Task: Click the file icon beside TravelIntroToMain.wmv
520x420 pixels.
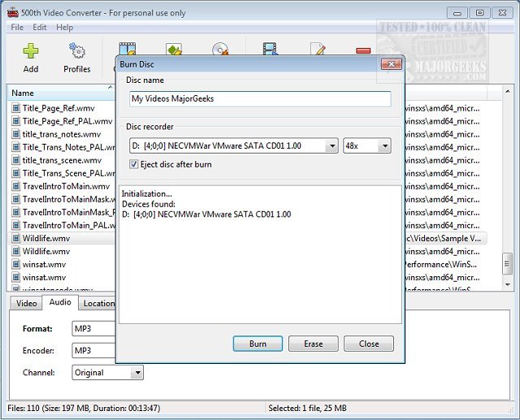Action: point(15,186)
